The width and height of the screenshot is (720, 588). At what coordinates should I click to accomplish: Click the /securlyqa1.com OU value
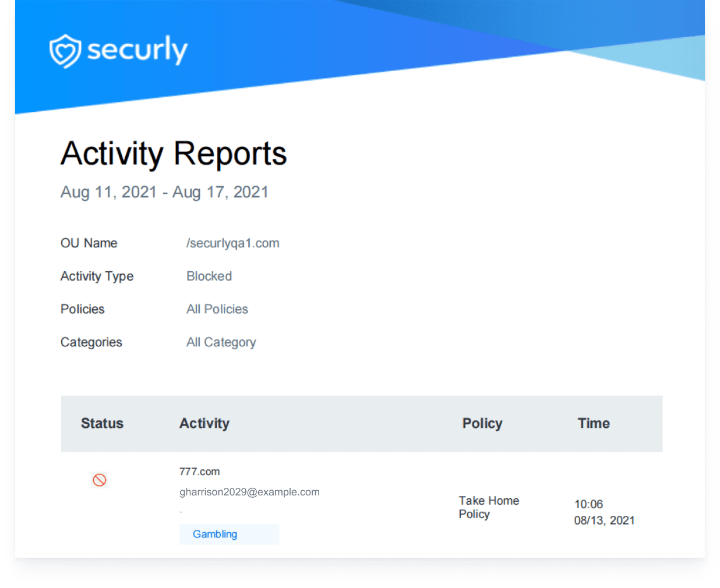232,243
